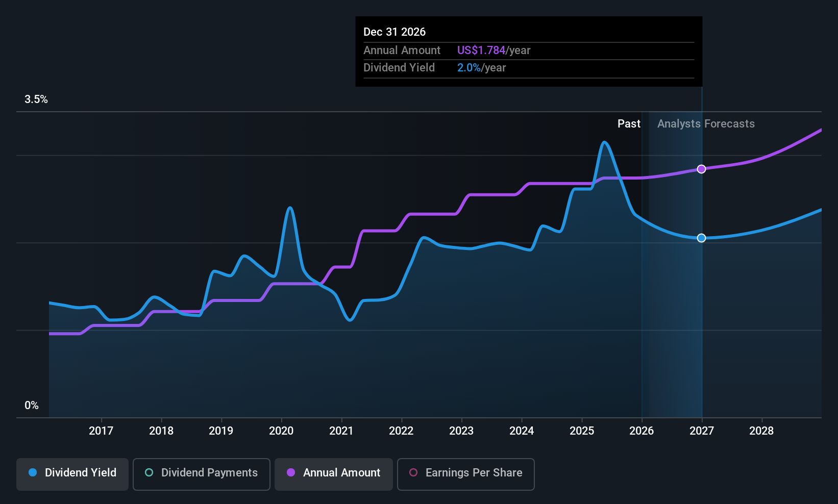Click the Dividend Yield tooltip row label
This screenshot has width=838, height=504.
399,68
